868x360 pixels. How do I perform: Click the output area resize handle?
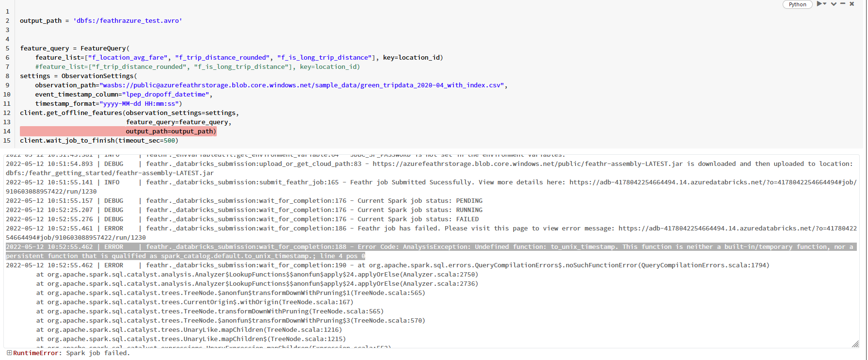[855, 344]
